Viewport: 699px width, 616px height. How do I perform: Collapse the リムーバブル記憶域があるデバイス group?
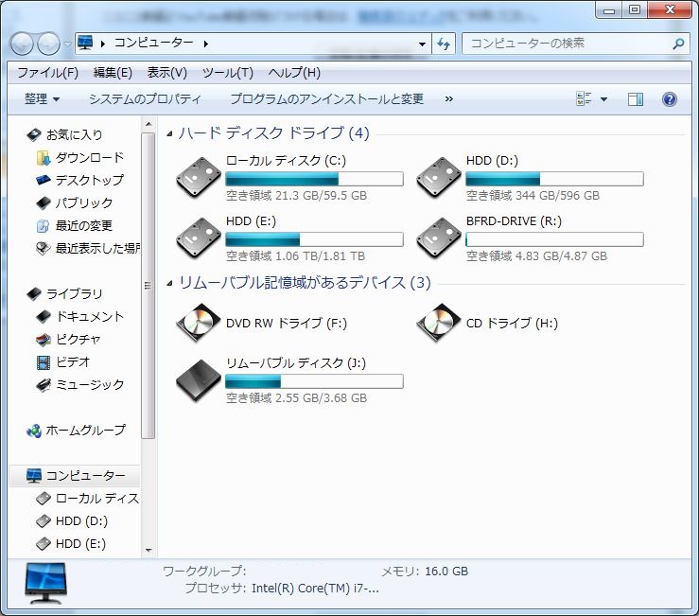(169, 283)
